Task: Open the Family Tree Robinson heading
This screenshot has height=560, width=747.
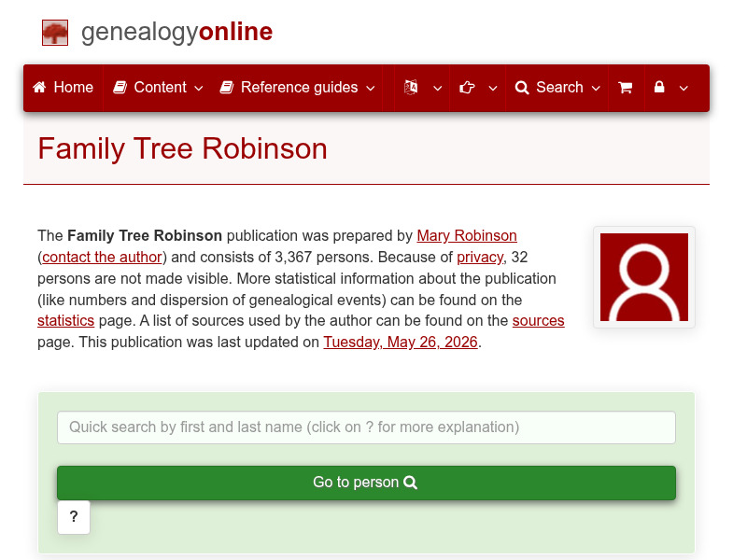Action: coord(182,148)
